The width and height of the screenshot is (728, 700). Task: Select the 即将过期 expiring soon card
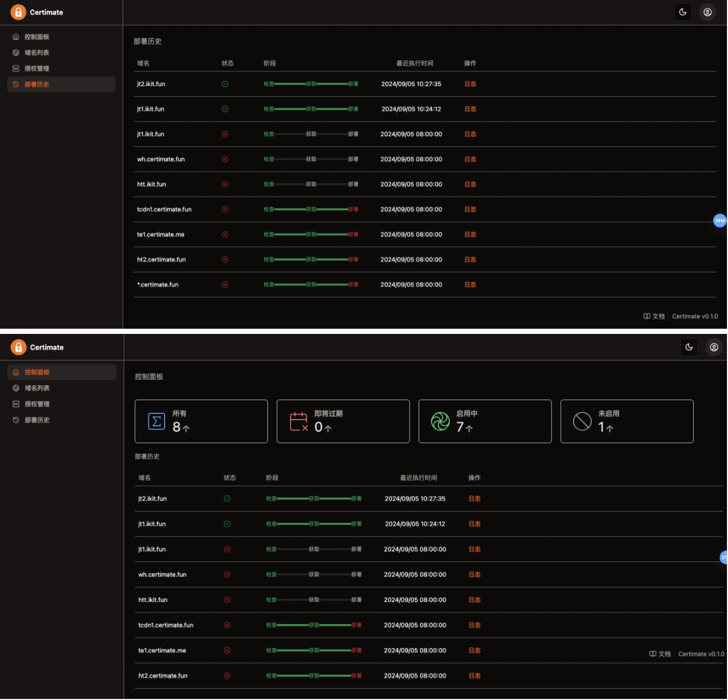(x=343, y=421)
